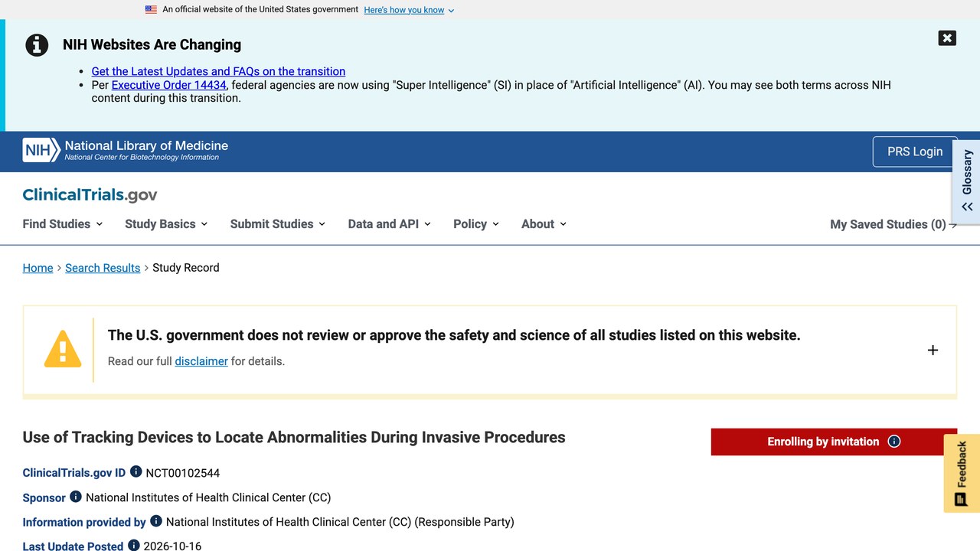This screenshot has height=551, width=980.
Task: Open the Policy menu
Action: coord(476,223)
